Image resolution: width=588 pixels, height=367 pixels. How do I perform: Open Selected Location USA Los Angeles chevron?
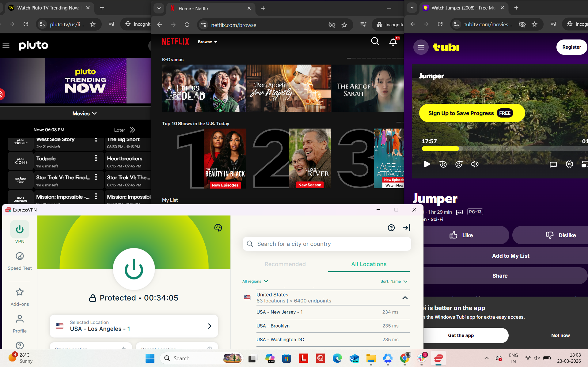coord(210,326)
